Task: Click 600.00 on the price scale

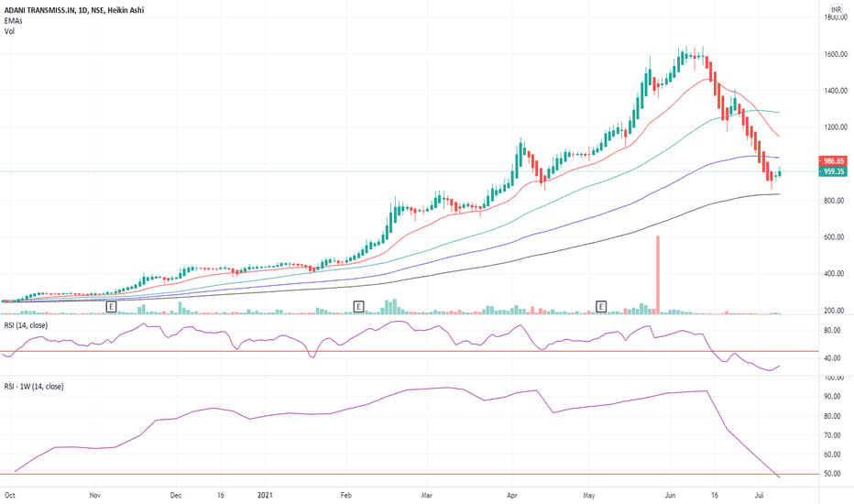Action: click(835, 237)
